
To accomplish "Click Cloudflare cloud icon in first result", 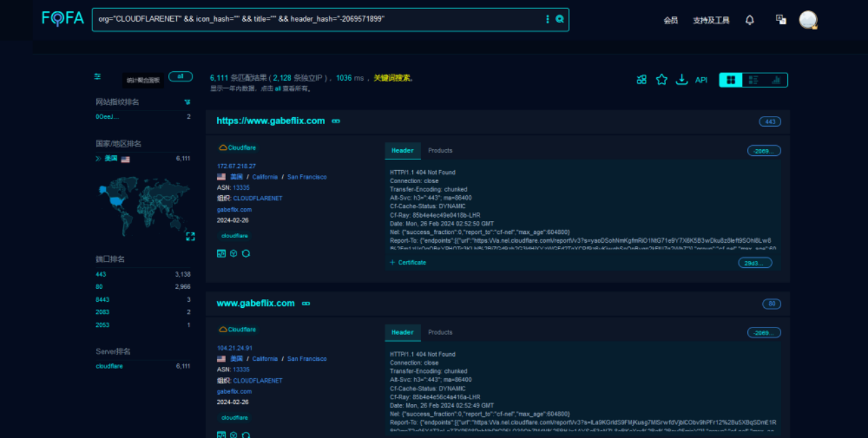I will click(x=222, y=147).
